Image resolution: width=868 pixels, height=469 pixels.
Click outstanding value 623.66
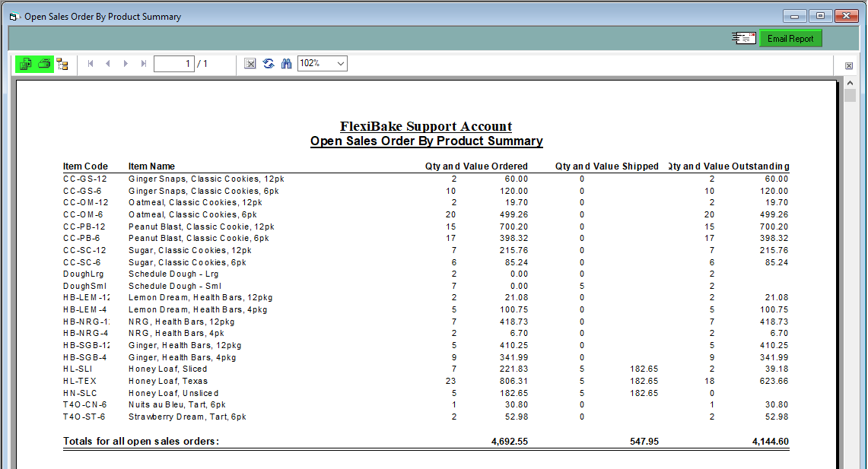pyautogui.click(x=774, y=381)
